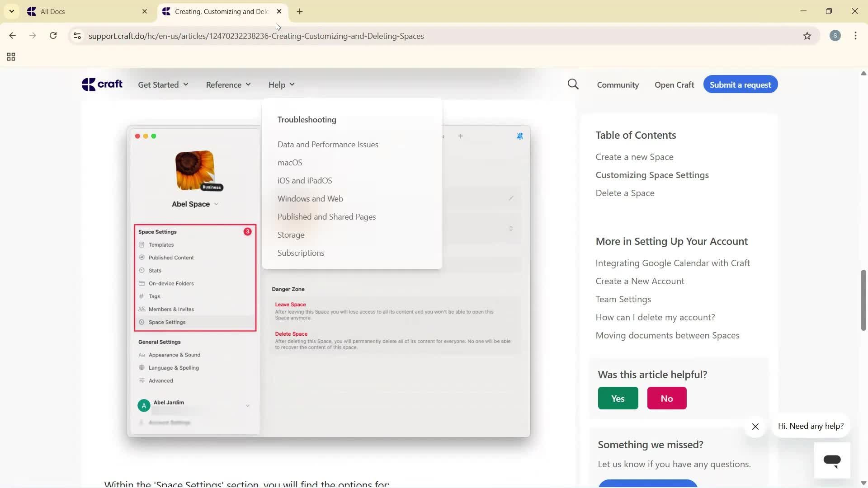This screenshot has width=868, height=488.
Task: Click the browser profile avatar icon
Action: (x=835, y=36)
